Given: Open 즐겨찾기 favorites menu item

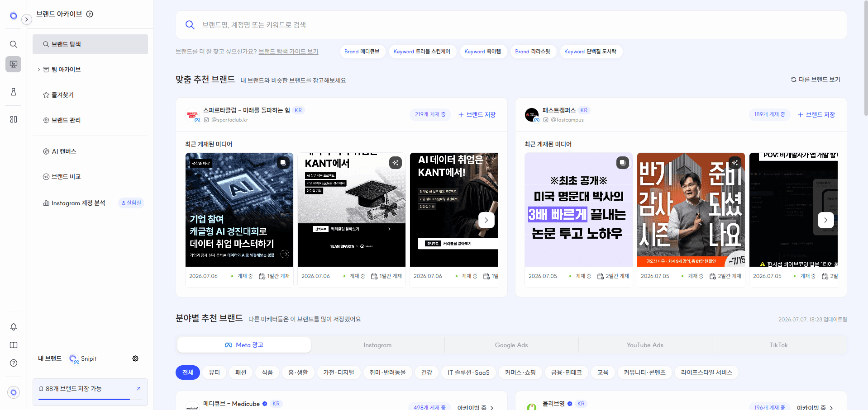Looking at the screenshot, I should (x=90, y=95).
